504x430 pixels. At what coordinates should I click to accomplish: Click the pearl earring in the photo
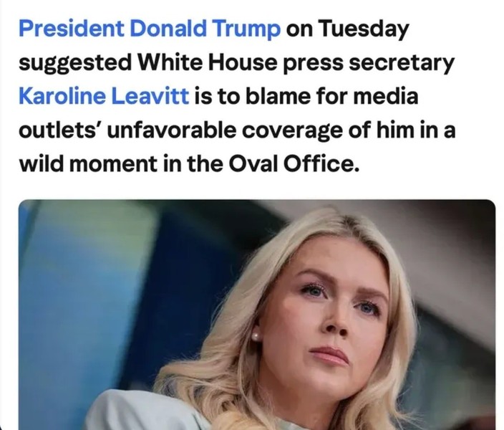(x=256, y=337)
